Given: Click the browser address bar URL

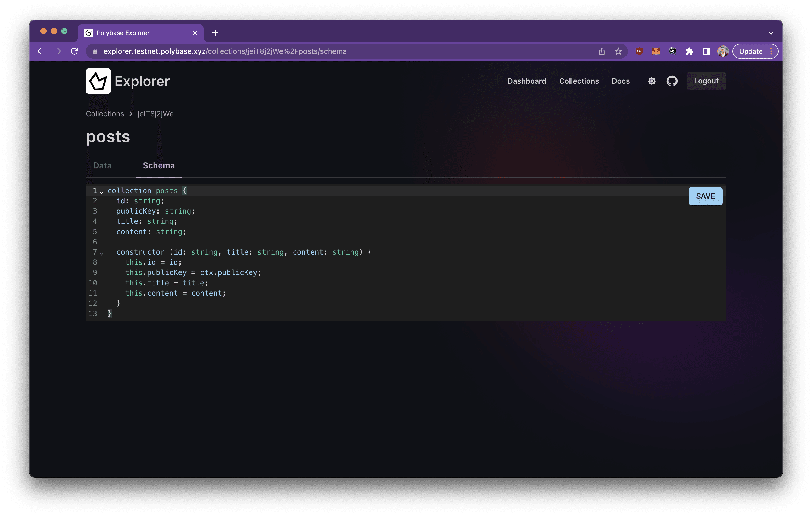Looking at the screenshot, I should pyautogui.click(x=225, y=51).
